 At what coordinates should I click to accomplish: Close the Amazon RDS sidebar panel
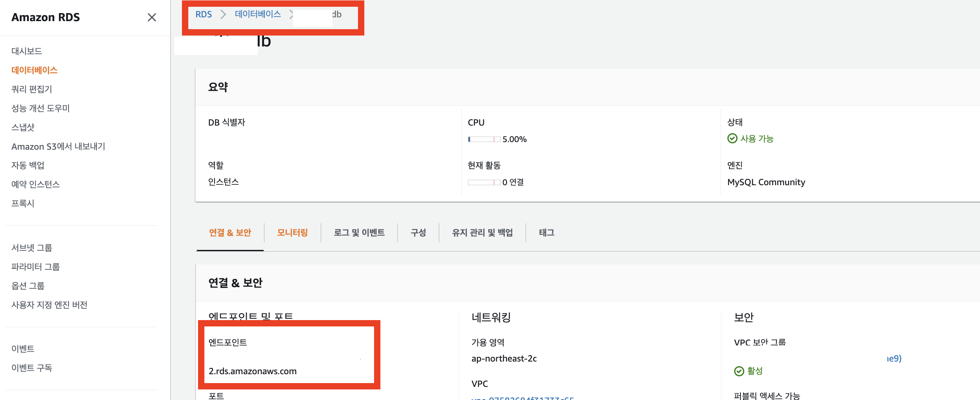[x=151, y=17]
